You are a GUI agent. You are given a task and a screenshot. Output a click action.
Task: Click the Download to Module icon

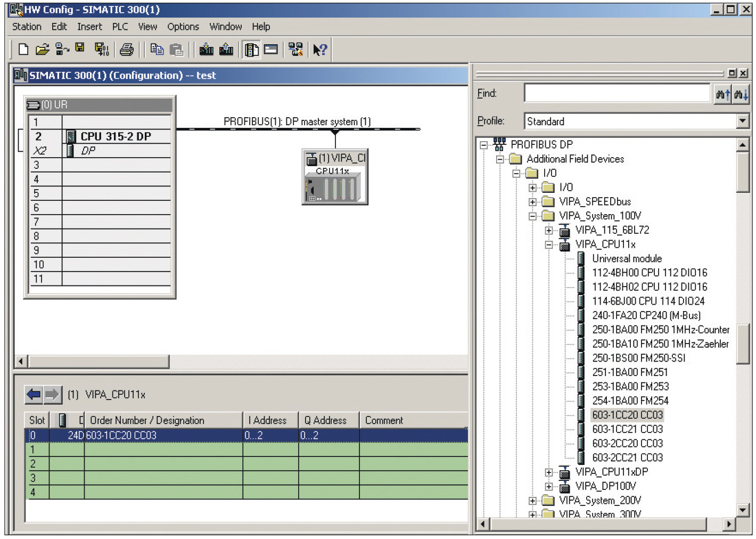[206, 50]
